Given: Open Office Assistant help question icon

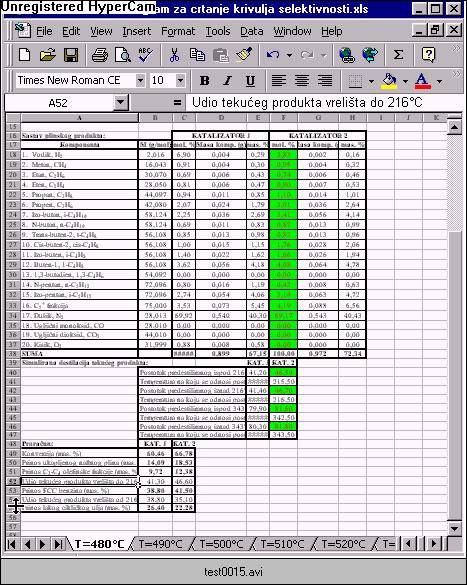Looking at the screenshot, I should (428, 55).
